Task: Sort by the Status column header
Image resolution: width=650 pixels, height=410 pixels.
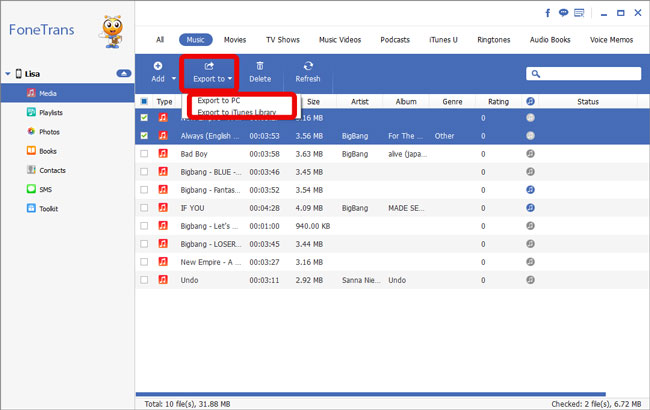Action: coord(588,102)
